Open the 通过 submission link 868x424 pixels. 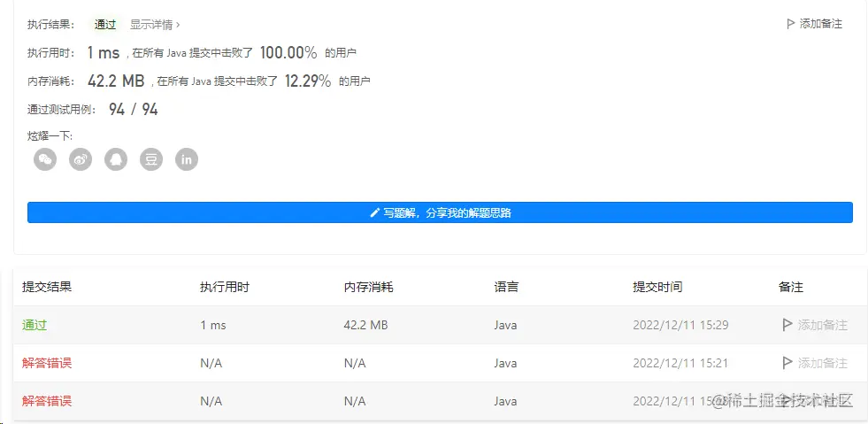[35, 325]
